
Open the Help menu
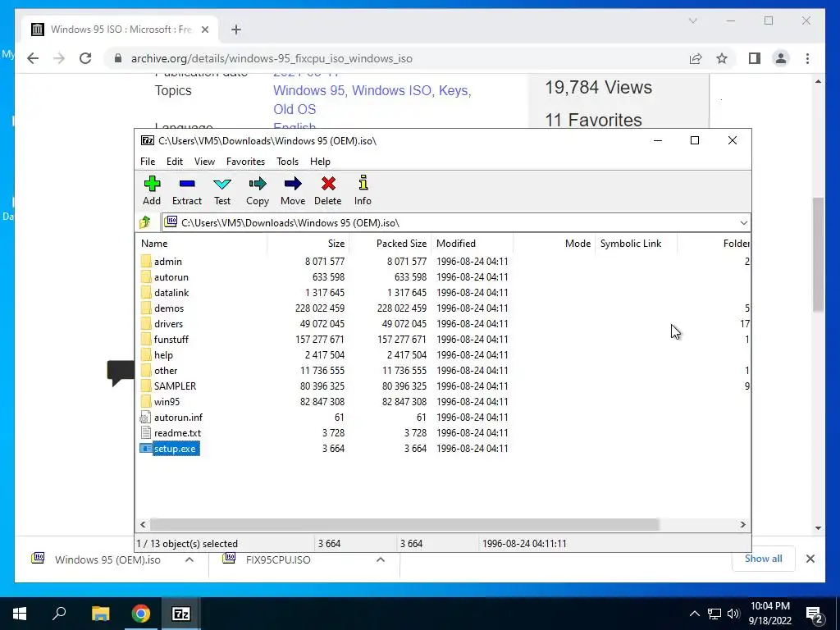pyautogui.click(x=320, y=162)
